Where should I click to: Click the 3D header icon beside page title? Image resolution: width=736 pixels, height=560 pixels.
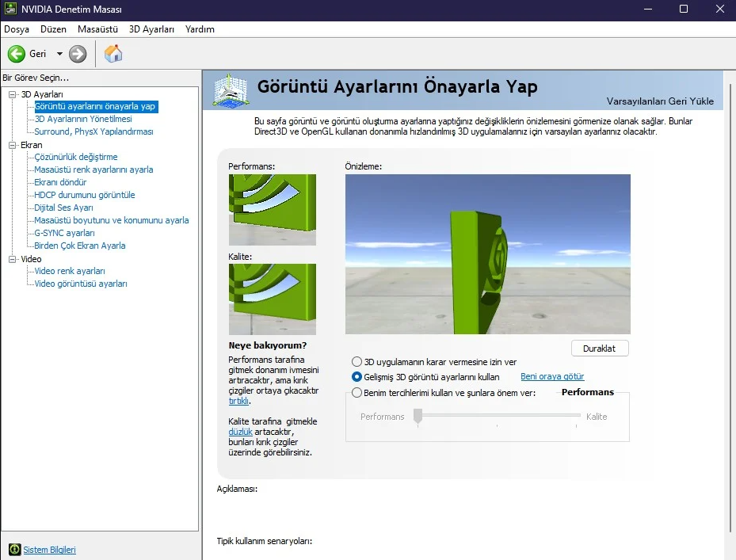point(231,90)
